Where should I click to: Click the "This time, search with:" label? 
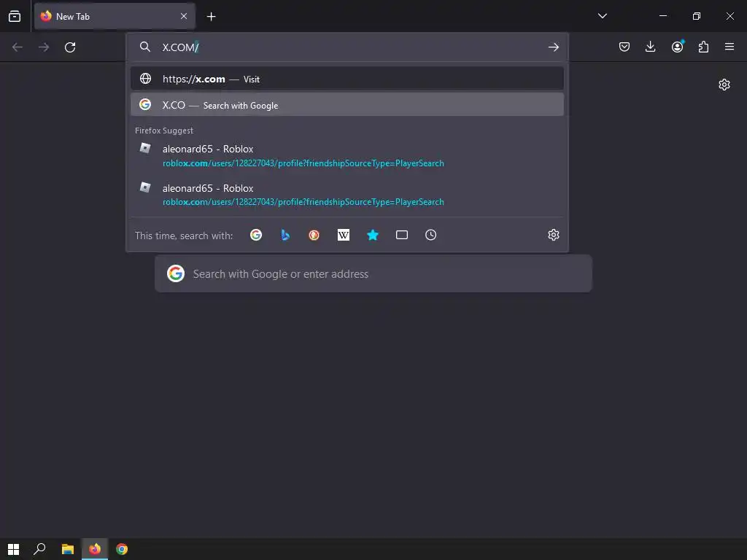tap(184, 236)
